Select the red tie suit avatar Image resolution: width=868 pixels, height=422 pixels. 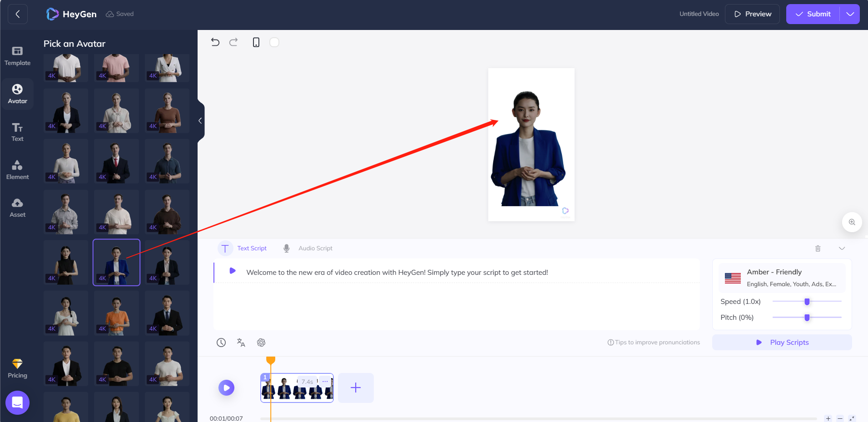116,161
